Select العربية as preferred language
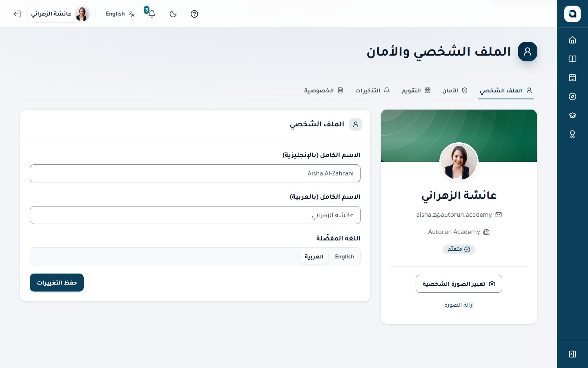 click(314, 256)
